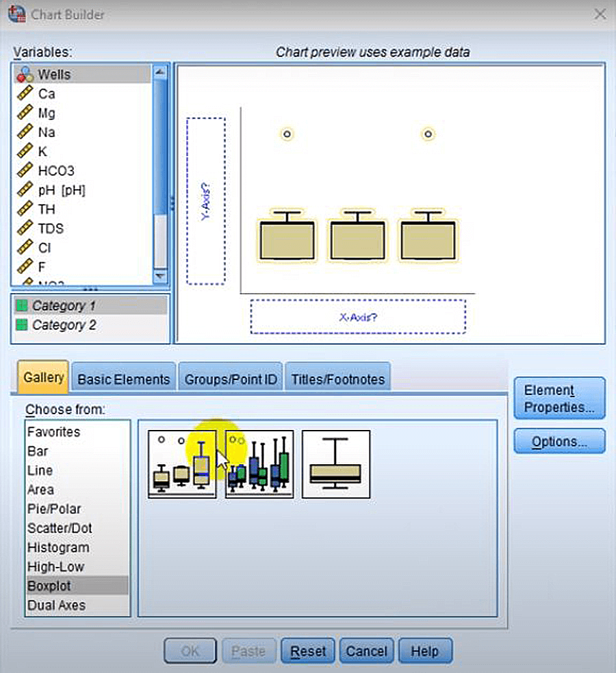
Task: Select Scatter/Dot chart type
Action: click(60, 529)
